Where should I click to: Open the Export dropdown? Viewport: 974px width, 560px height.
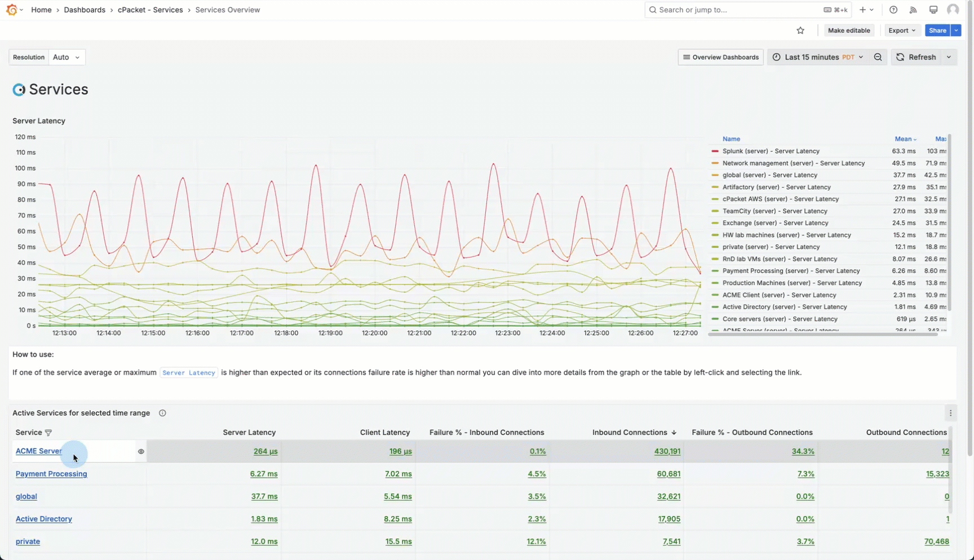(902, 30)
